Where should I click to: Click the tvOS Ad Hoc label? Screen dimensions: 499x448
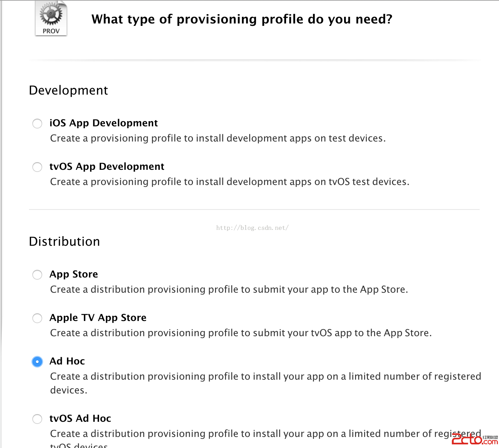coord(80,418)
